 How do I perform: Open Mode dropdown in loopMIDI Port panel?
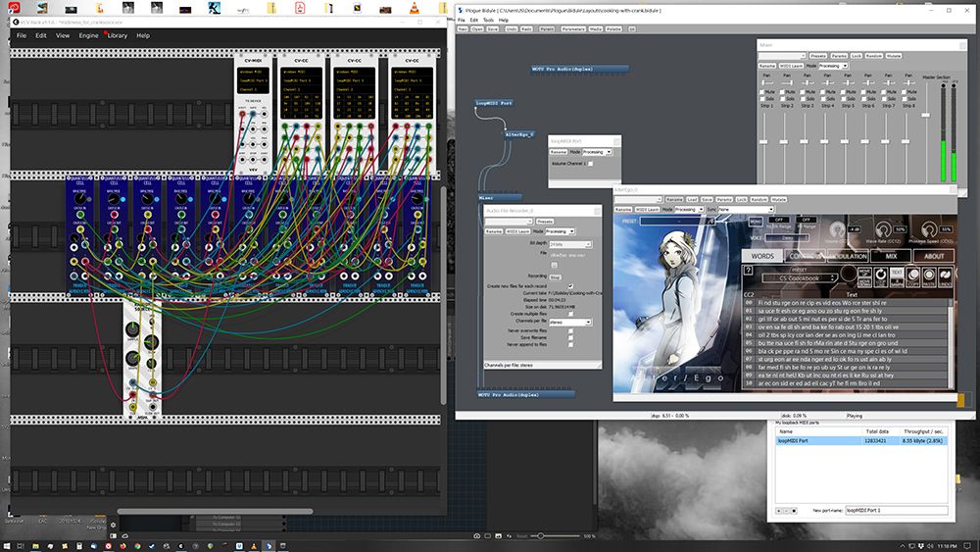click(597, 152)
